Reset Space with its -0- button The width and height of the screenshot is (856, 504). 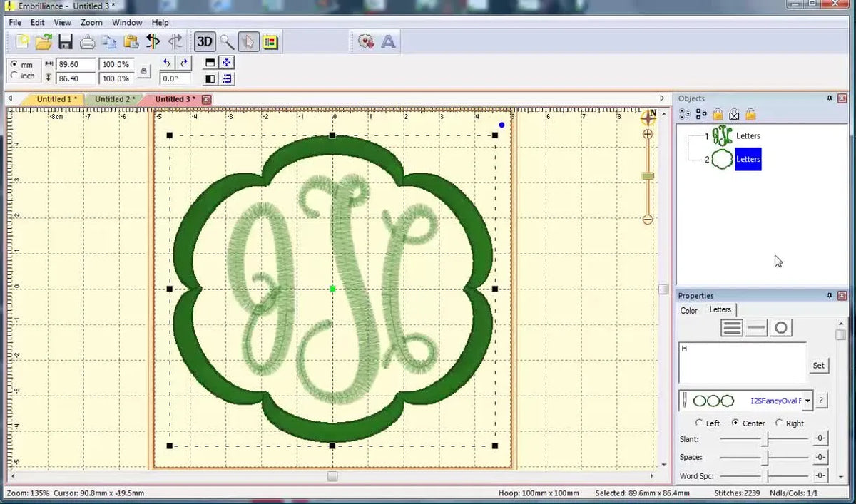point(820,457)
